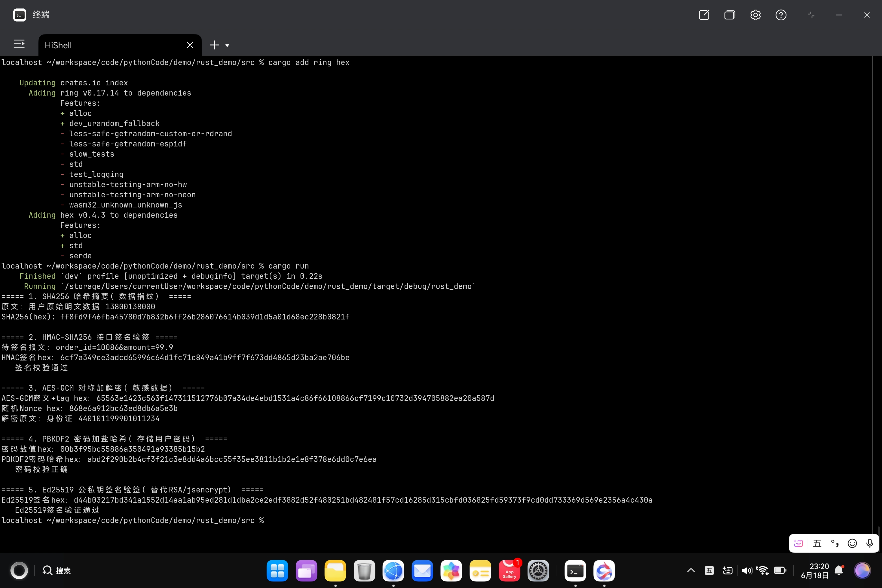Start voice input microphone in IME bar
882x588 pixels.
click(x=870, y=543)
